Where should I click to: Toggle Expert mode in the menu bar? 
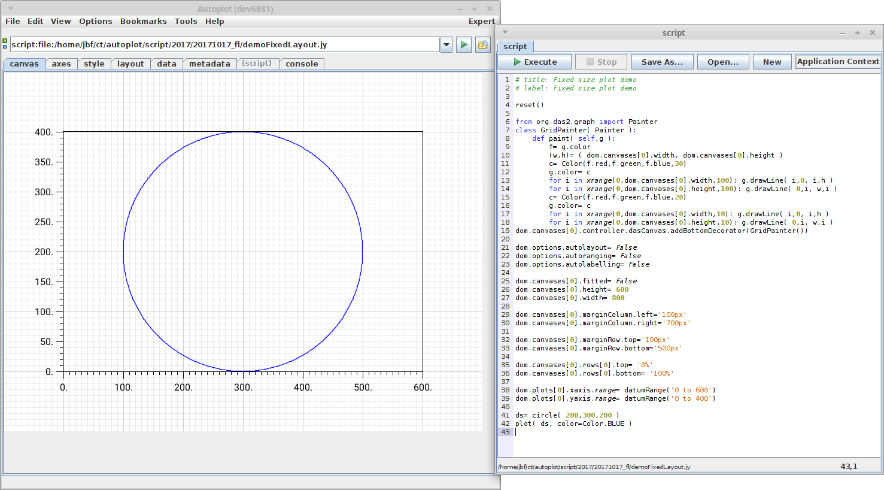click(x=481, y=21)
